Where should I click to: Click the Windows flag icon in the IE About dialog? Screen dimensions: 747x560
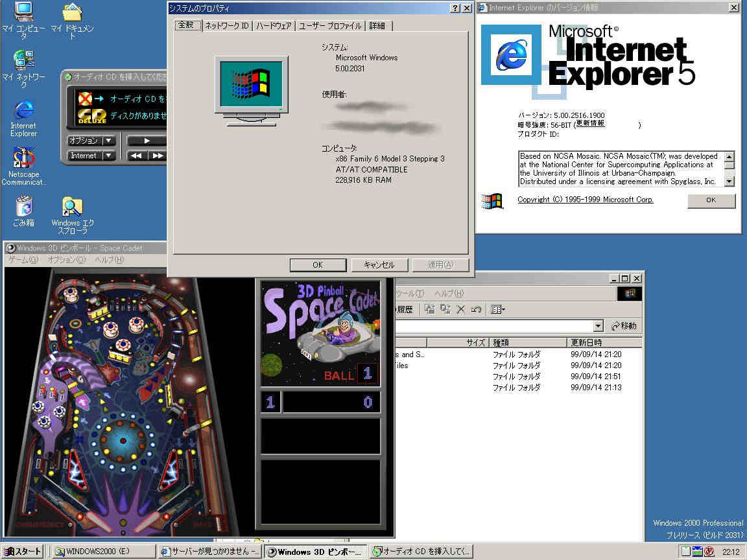[492, 201]
